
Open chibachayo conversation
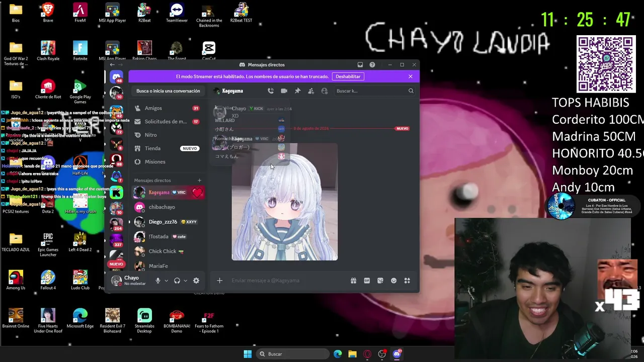(x=168, y=207)
